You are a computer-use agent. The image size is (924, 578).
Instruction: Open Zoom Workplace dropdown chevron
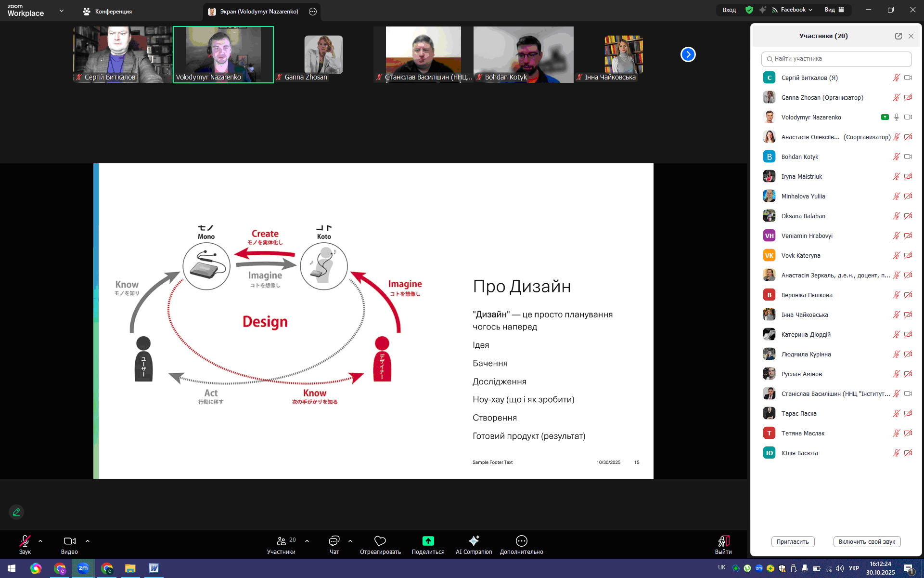click(x=61, y=11)
